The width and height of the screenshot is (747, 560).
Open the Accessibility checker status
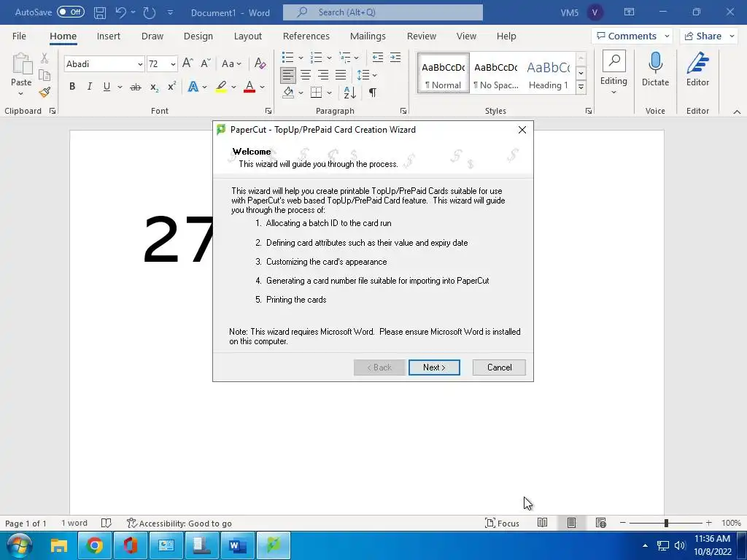click(x=179, y=524)
